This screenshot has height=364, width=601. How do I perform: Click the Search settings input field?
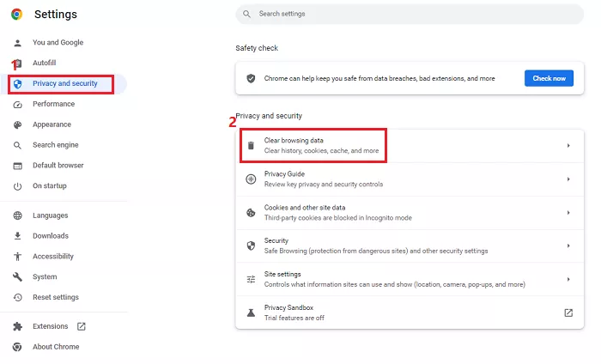pyautogui.click(x=410, y=15)
